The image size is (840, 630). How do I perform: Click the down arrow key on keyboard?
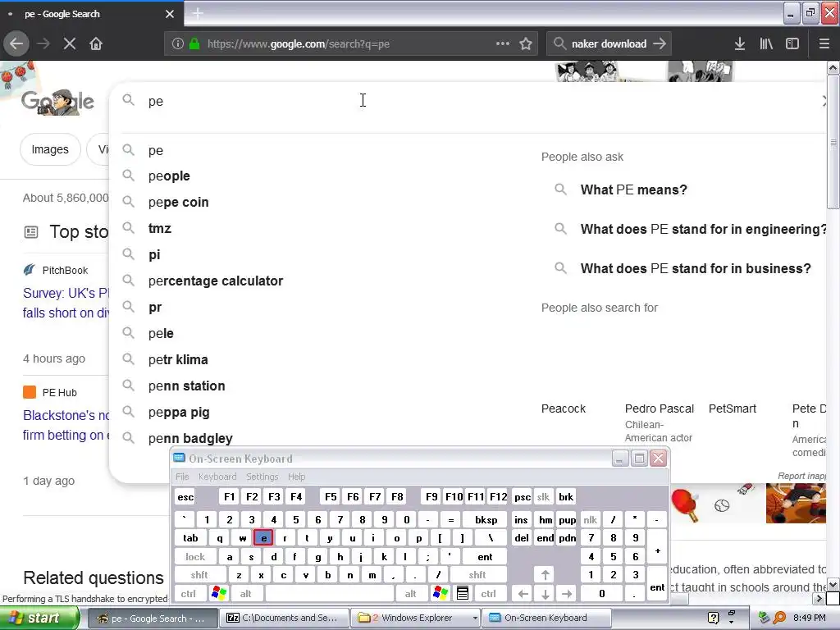point(546,594)
